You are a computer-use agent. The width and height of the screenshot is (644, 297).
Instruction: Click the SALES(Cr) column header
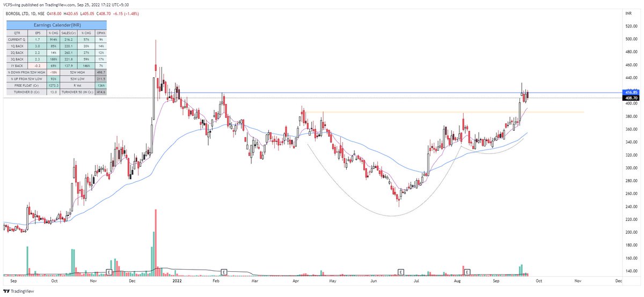(69, 33)
